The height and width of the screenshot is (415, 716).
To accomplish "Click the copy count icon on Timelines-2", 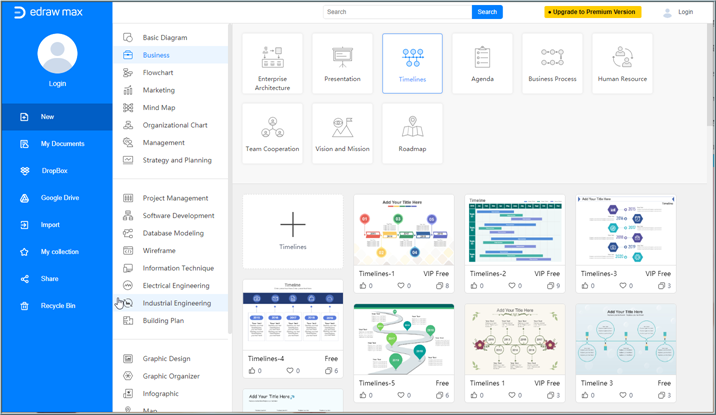I will [551, 286].
